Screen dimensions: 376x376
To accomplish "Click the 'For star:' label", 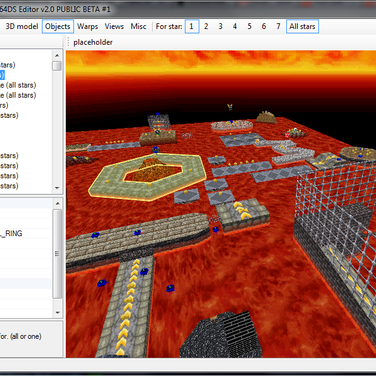I will (x=169, y=26).
